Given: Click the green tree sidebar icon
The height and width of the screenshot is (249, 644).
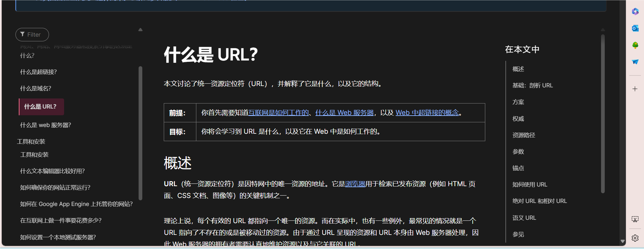Looking at the screenshot, I should 635,45.
